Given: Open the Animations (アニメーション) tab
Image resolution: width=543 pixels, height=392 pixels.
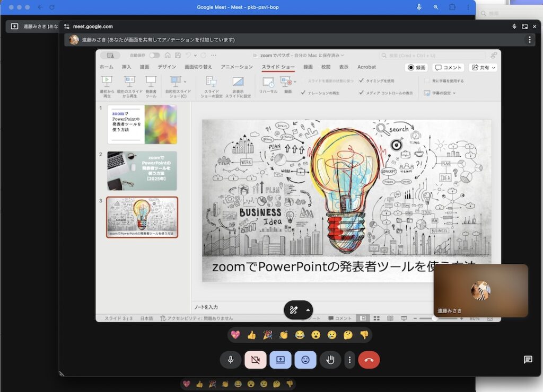Looking at the screenshot, I should point(237,67).
